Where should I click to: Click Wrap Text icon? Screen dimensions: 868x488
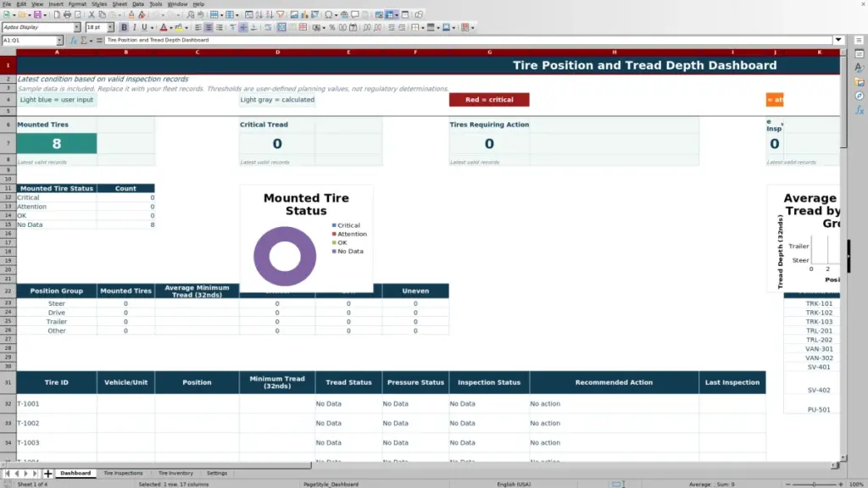(x=268, y=27)
